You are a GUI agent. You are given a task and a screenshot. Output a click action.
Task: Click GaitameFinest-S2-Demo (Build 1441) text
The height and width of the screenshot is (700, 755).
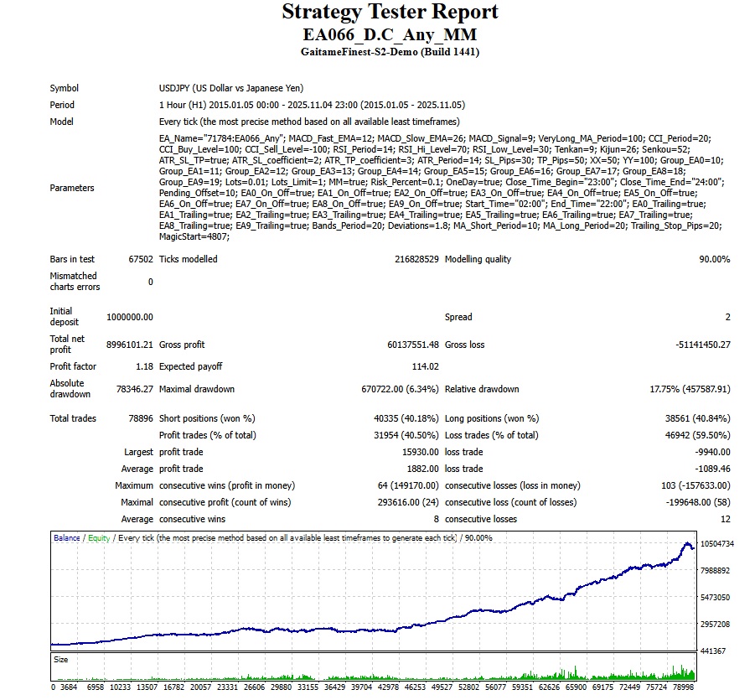point(390,52)
